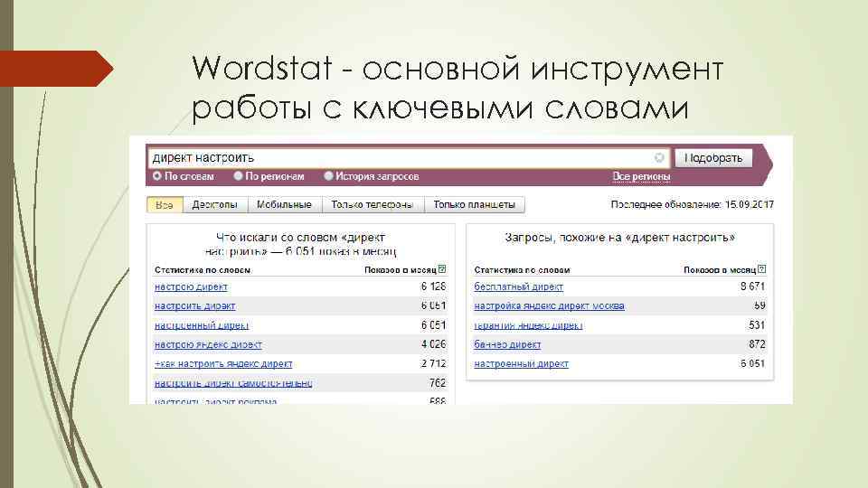Click the value 531
868x488 pixels.
point(757,325)
